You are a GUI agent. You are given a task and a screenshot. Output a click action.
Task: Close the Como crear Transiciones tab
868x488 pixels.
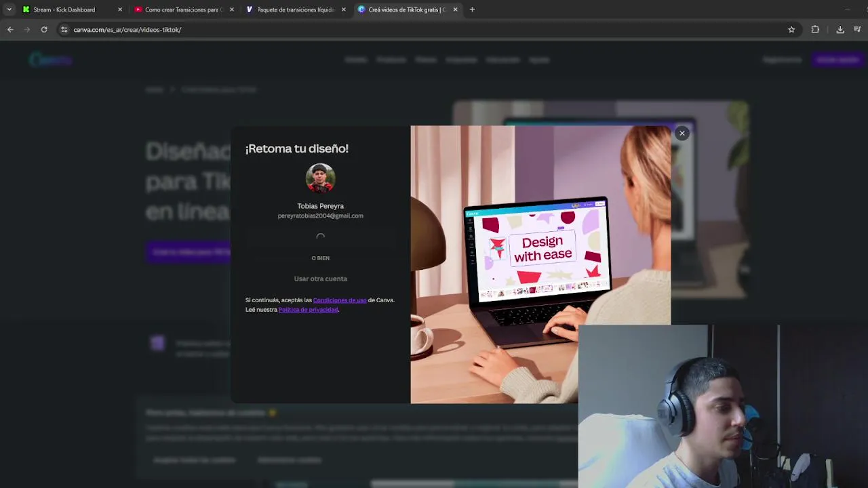click(x=232, y=9)
